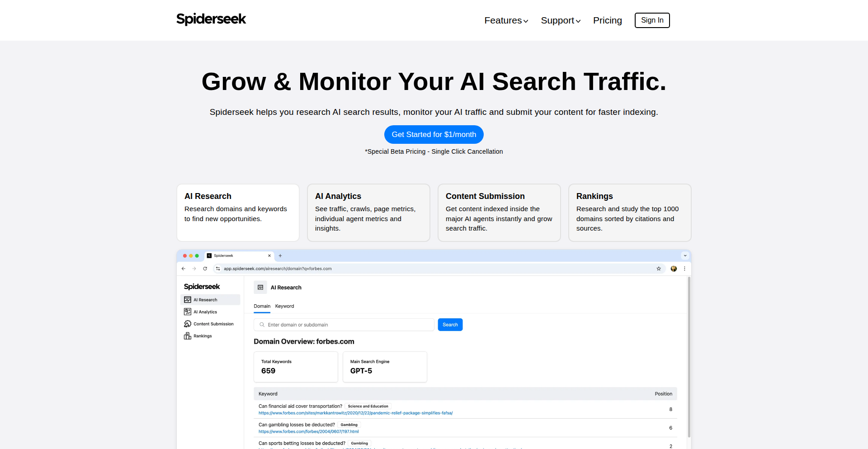Click the Content Submission sidebar icon
This screenshot has width=868, height=449.
(x=188, y=324)
